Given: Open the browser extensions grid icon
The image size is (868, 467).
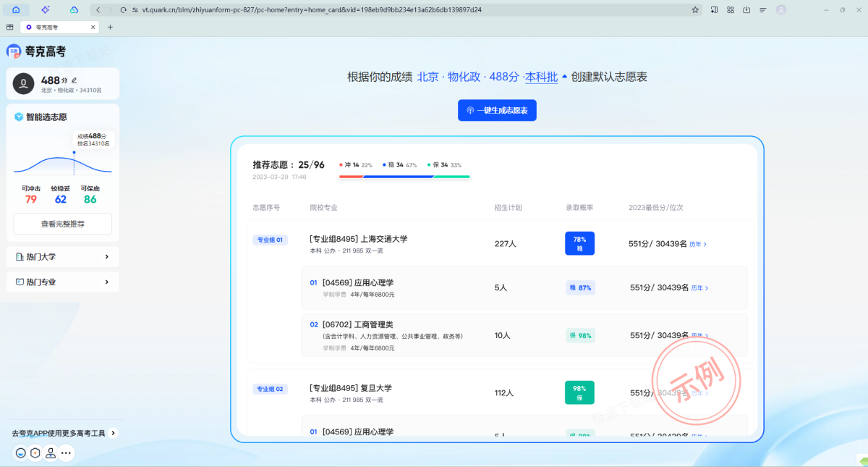Looking at the screenshot, I should pyautogui.click(x=731, y=9).
